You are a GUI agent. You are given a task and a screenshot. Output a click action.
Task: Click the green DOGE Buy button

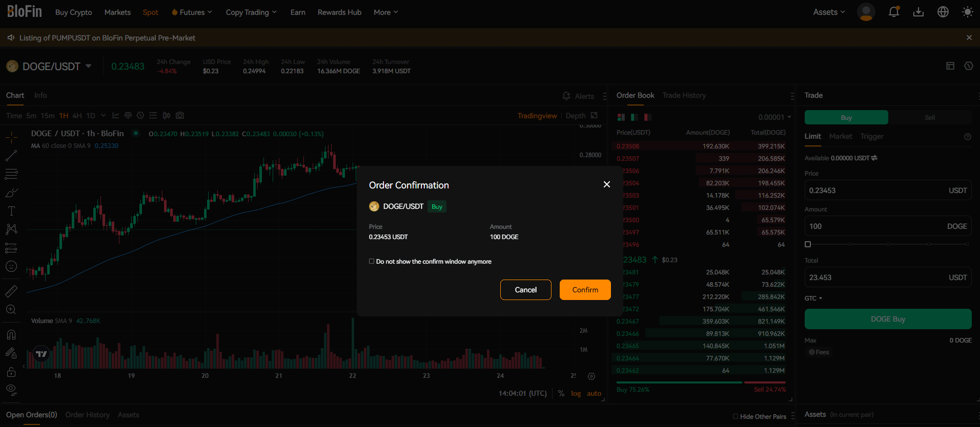click(x=888, y=319)
